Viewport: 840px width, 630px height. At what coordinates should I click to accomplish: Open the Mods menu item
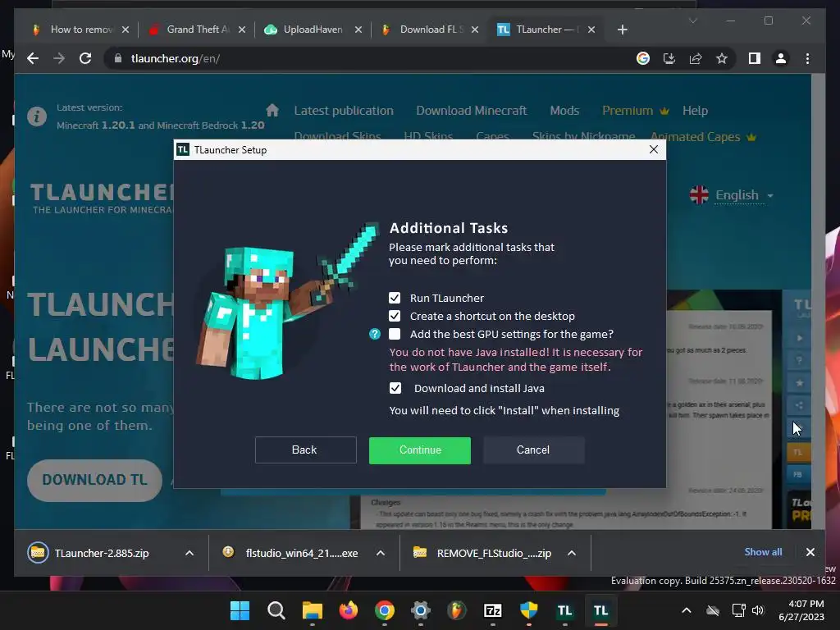(x=564, y=111)
